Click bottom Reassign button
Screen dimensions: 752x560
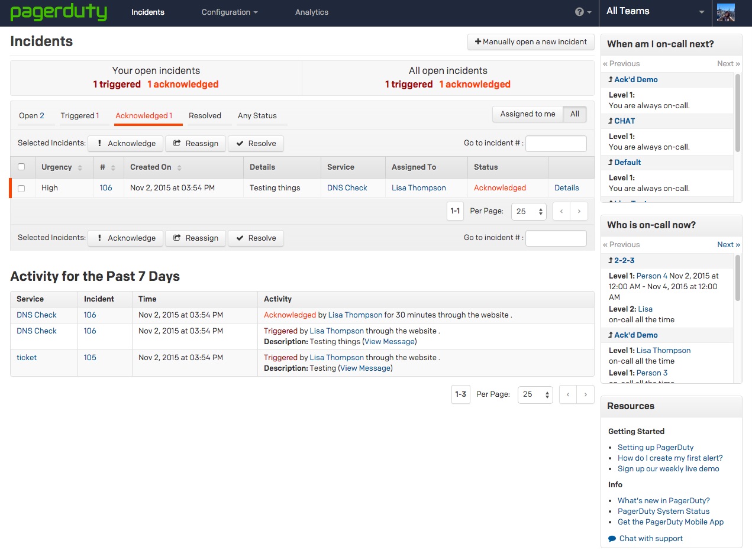click(x=195, y=238)
